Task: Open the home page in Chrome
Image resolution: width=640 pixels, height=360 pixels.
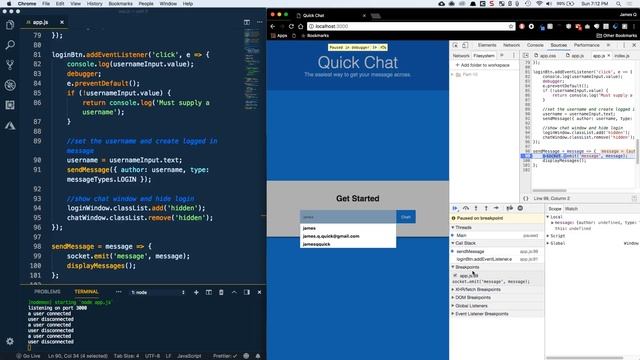Action: click(300, 26)
